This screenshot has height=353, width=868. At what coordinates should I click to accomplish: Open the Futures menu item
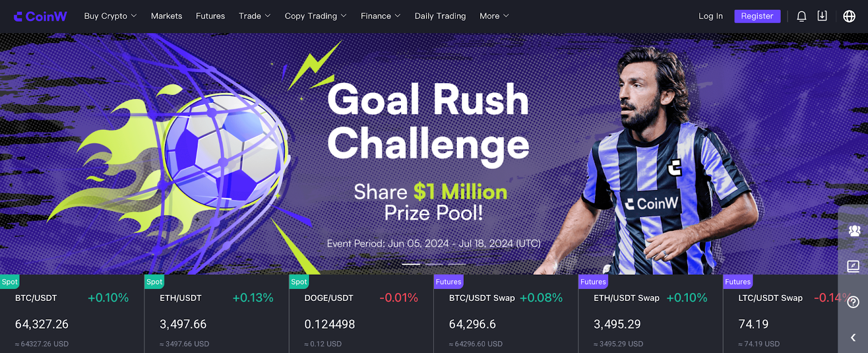(210, 16)
